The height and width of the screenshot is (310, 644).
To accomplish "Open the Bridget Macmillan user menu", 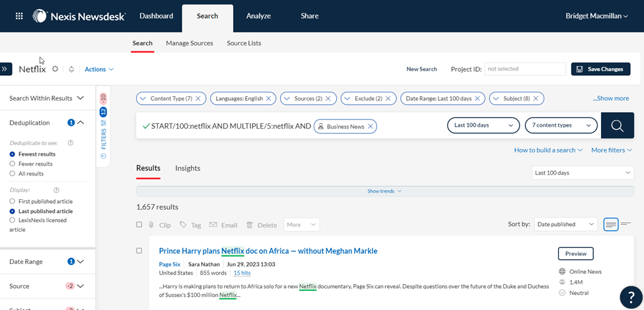I will click(x=596, y=16).
